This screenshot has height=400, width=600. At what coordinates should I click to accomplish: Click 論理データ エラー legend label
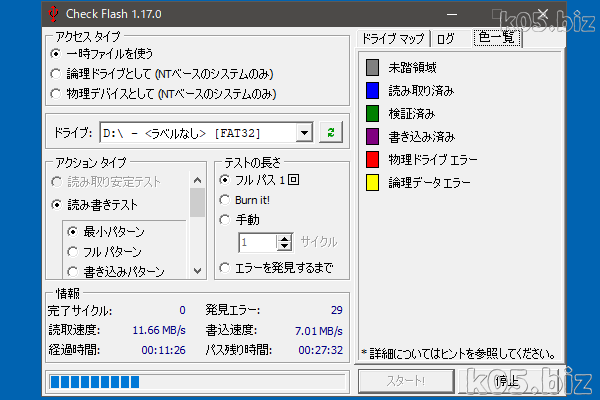point(429,183)
